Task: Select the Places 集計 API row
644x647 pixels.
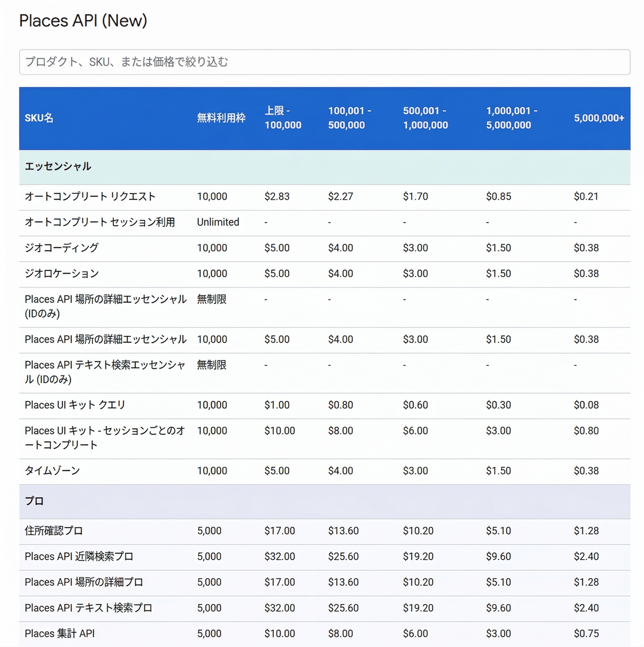Action: [60, 633]
